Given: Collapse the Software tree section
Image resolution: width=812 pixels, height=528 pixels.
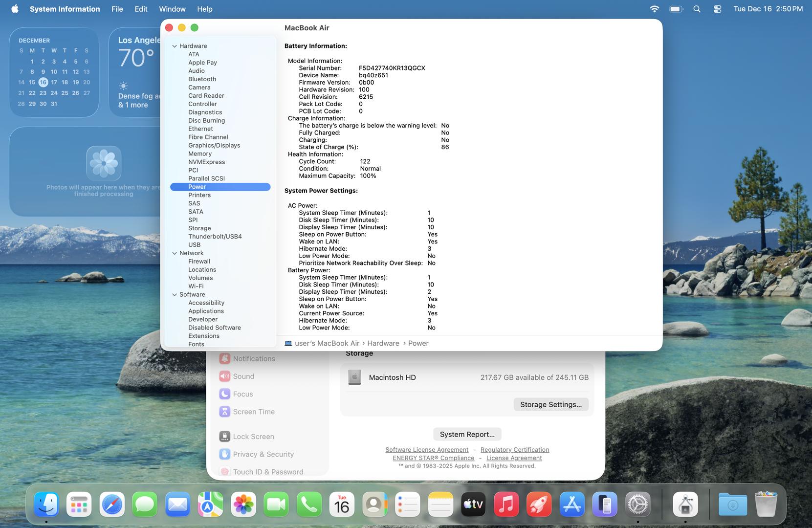Looking at the screenshot, I should coord(175,295).
